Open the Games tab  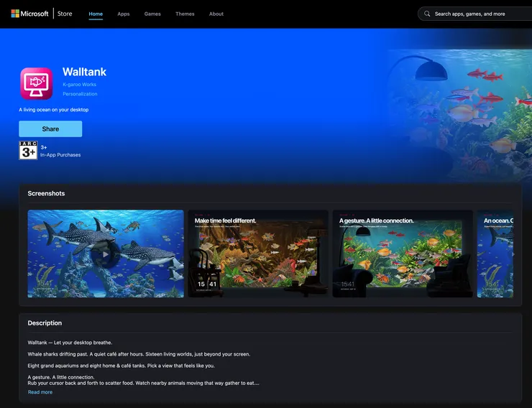tap(152, 14)
